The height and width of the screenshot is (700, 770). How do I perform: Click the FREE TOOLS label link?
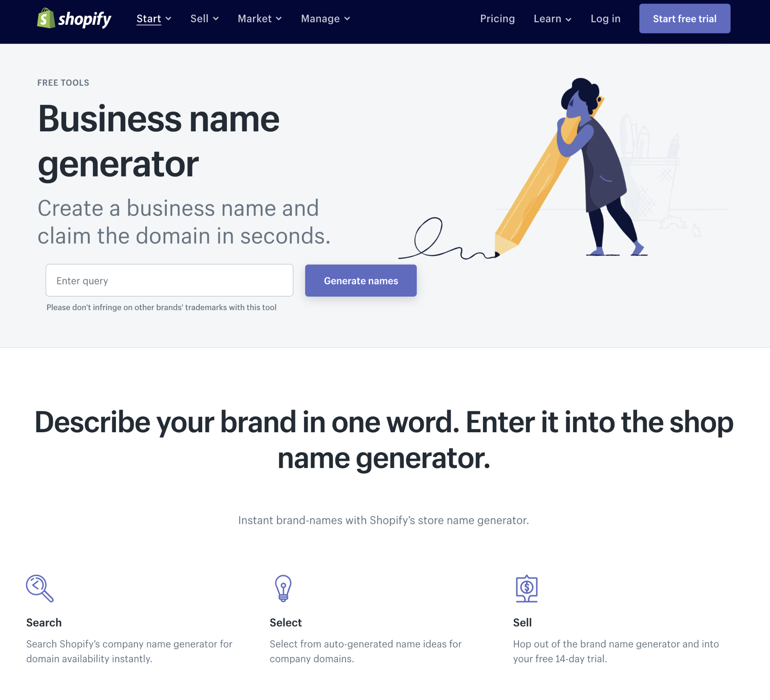[63, 82]
